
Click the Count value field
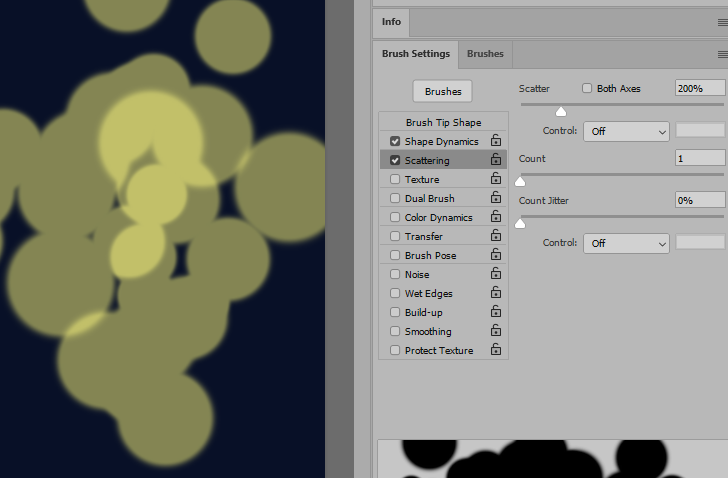(x=700, y=158)
